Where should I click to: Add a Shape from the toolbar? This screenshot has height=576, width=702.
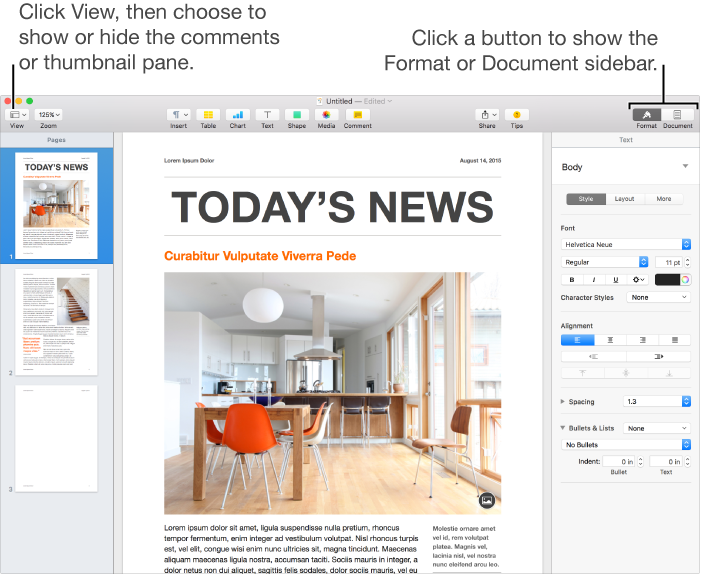pos(297,115)
